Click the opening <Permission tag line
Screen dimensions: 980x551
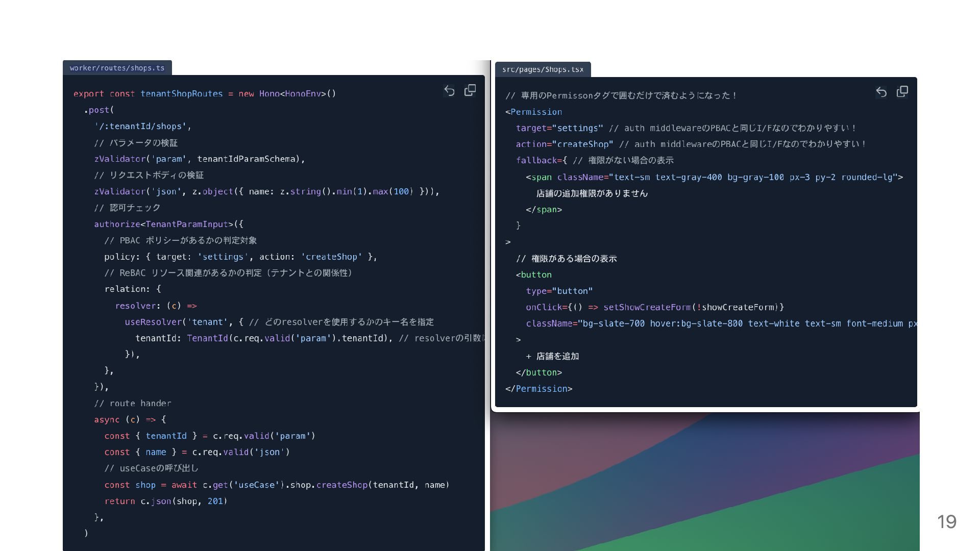coord(533,112)
